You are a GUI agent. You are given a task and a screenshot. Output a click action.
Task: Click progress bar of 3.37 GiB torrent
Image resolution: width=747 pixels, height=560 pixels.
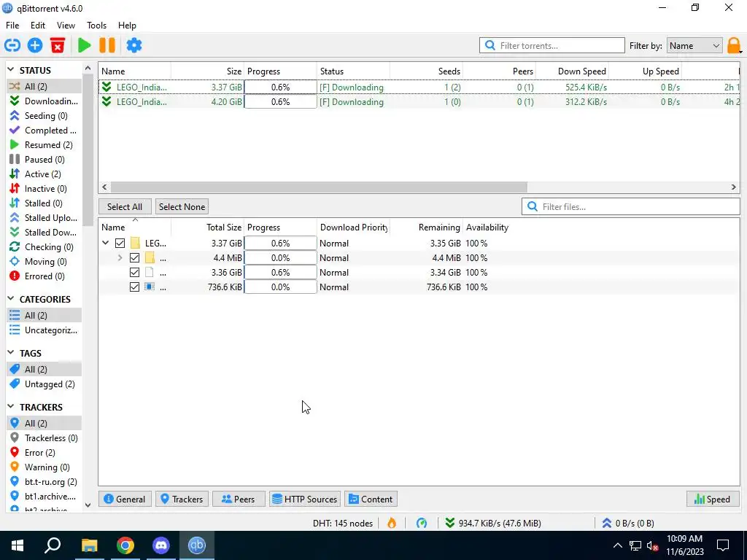280,87
